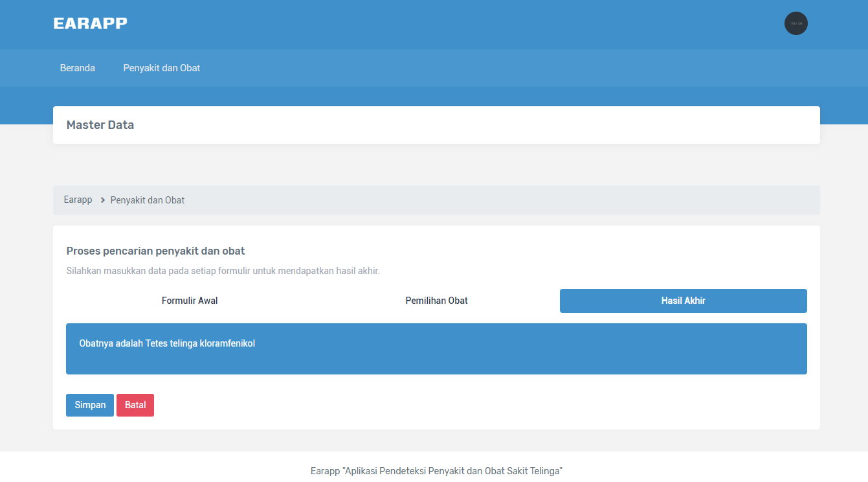Switch to the Formulir Awal tab
Screen dimensions: 868x482
click(190, 301)
